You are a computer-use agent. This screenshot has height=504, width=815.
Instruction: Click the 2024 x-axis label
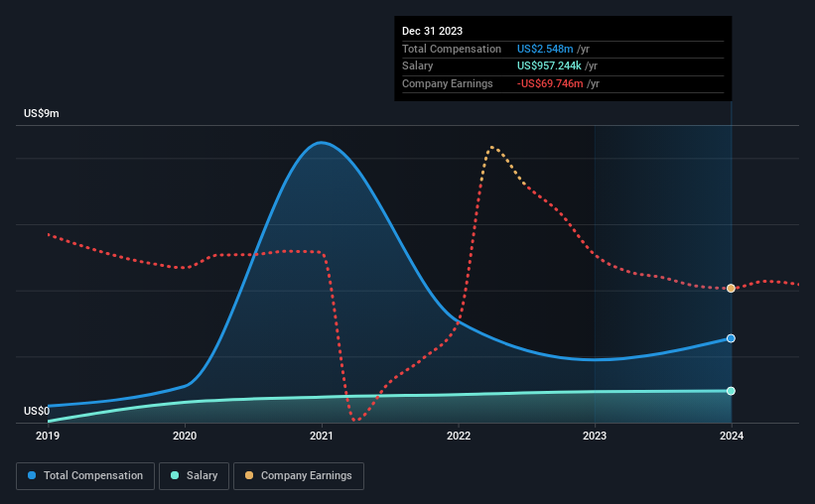(x=732, y=436)
